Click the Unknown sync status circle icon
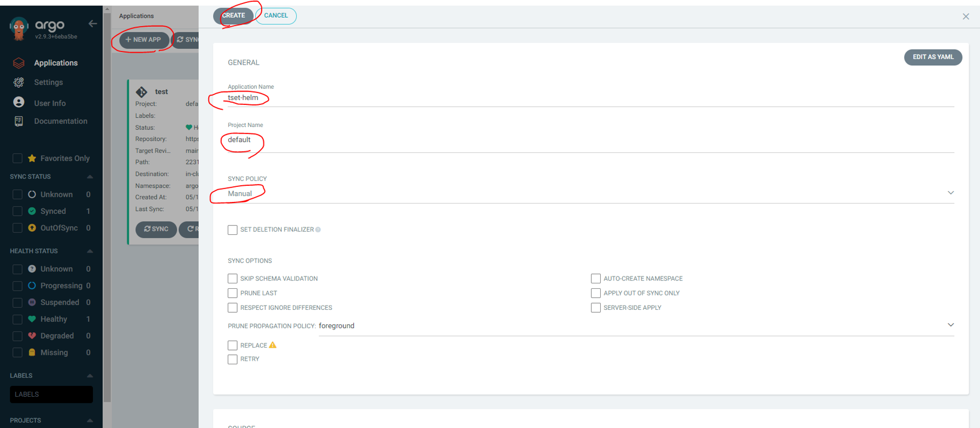Image resolution: width=980 pixels, height=428 pixels. (32, 194)
